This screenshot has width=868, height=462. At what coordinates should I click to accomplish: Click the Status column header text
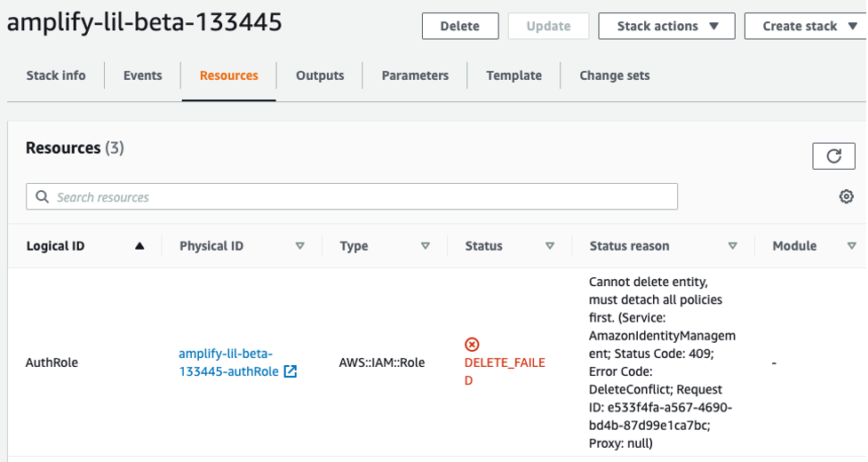(x=484, y=246)
